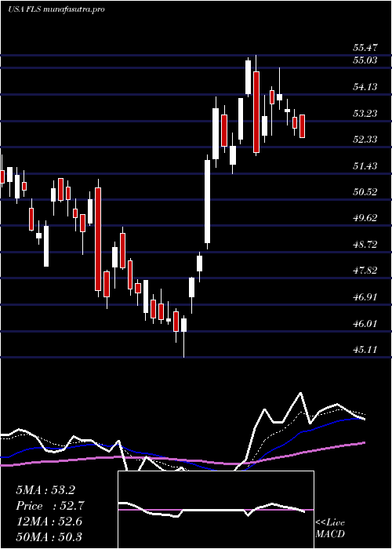Select the 52.33 price level label
392x549 pixels.
pyautogui.click(x=365, y=140)
